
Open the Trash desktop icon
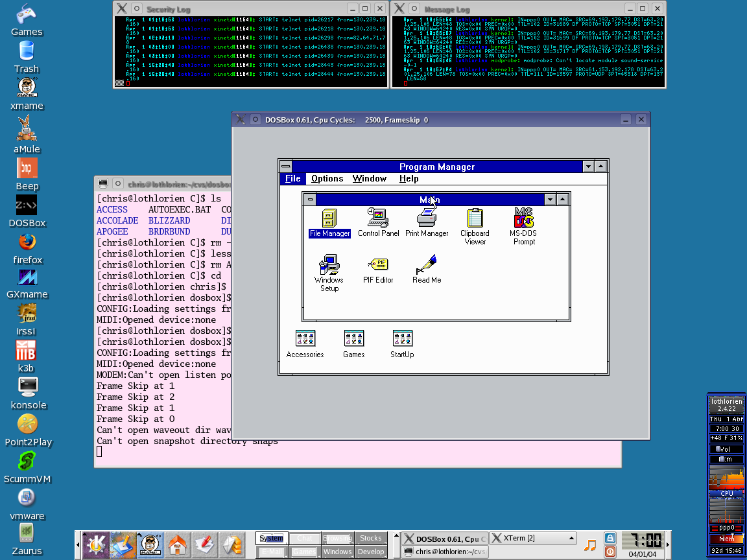click(x=27, y=57)
